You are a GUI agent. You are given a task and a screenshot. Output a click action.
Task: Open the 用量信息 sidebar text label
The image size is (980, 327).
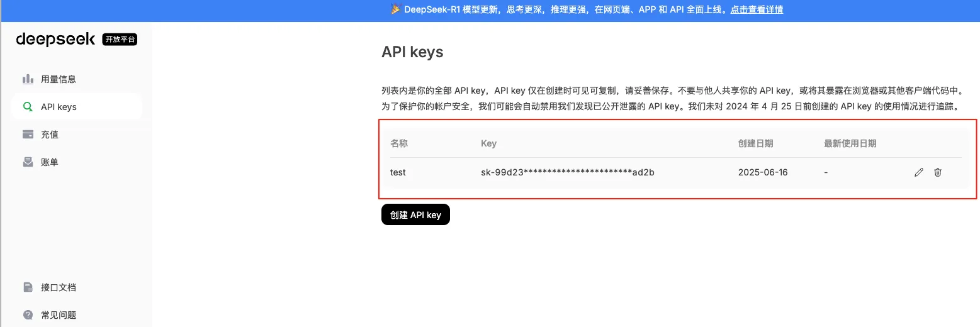[x=59, y=79]
